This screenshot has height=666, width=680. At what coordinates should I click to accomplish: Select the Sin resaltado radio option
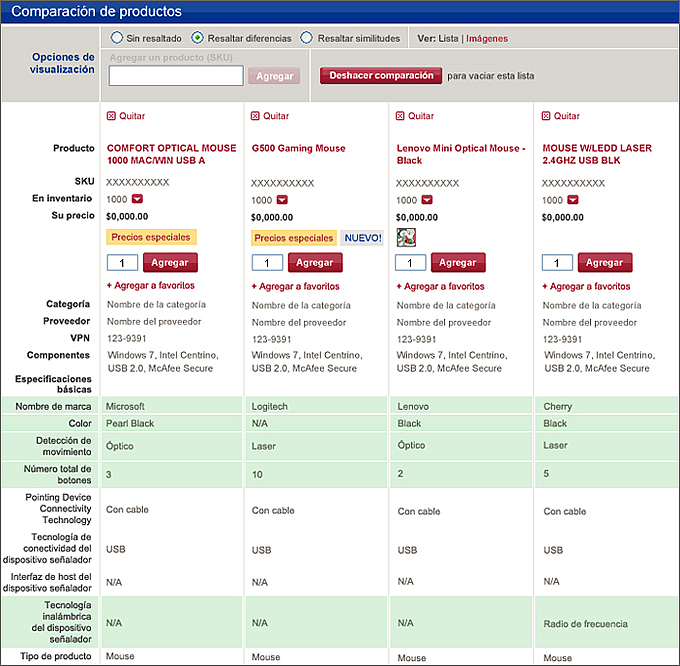pos(118,38)
